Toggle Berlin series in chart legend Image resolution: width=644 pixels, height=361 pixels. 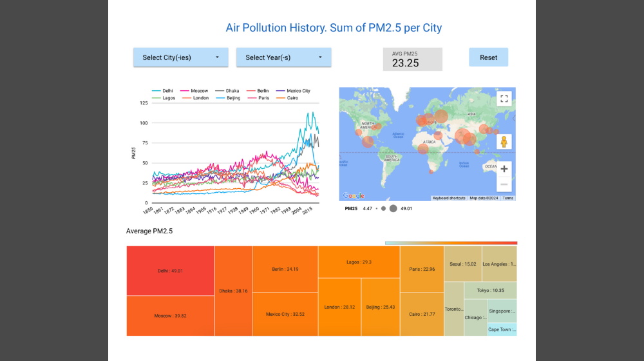[258, 91]
